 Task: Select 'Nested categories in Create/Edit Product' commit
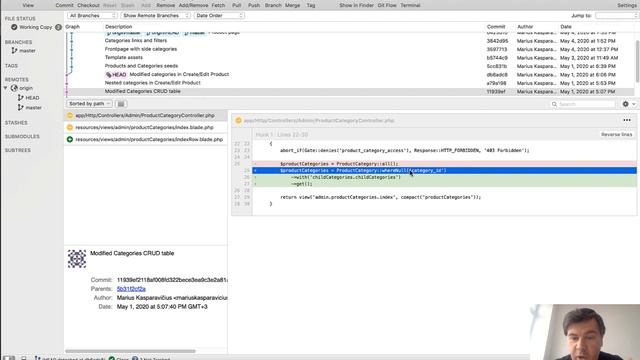(x=351, y=83)
